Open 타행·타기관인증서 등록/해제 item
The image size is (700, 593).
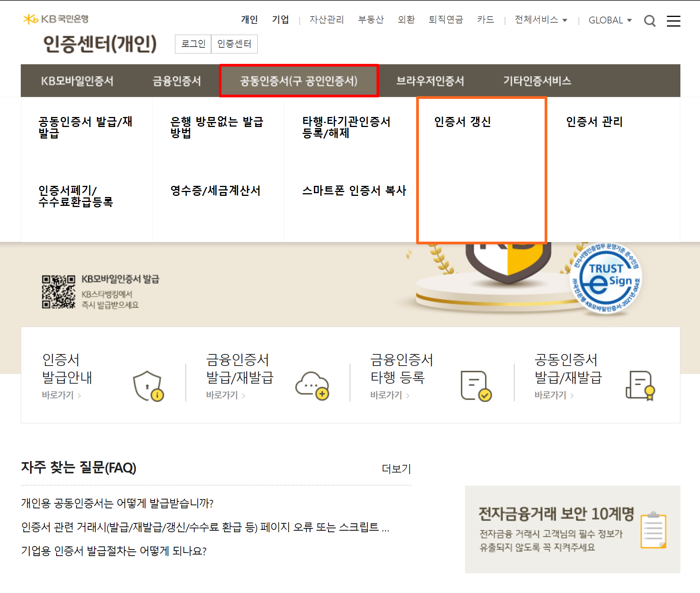click(x=346, y=127)
